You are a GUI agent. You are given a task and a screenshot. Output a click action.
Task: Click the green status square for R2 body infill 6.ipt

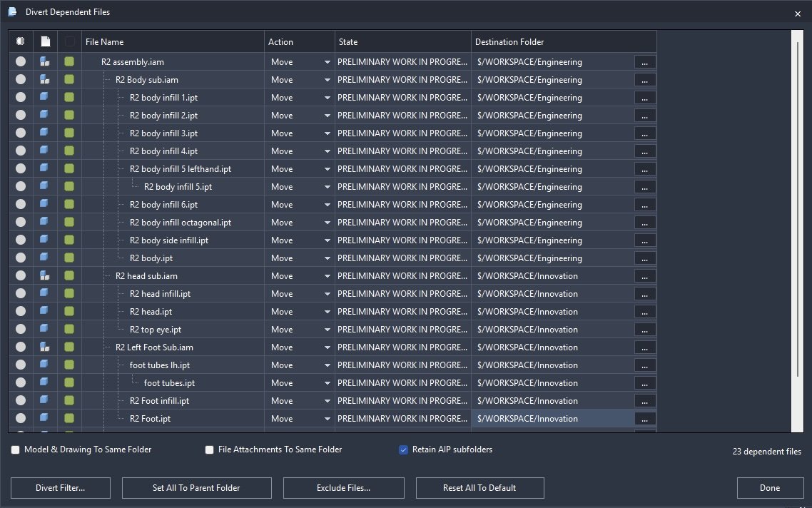(x=69, y=205)
